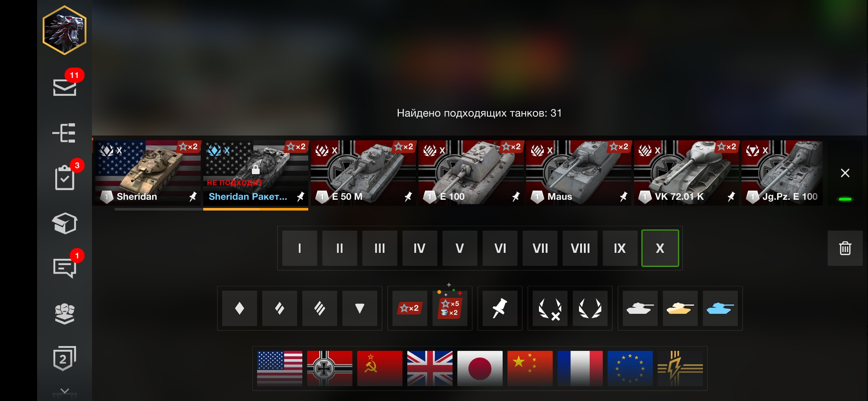
Task: Open the storage box icon
Action: point(65,223)
